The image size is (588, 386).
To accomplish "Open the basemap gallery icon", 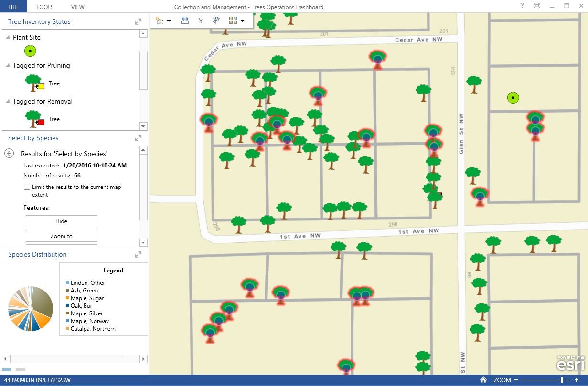I will pyautogui.click(x=233, y=20).
